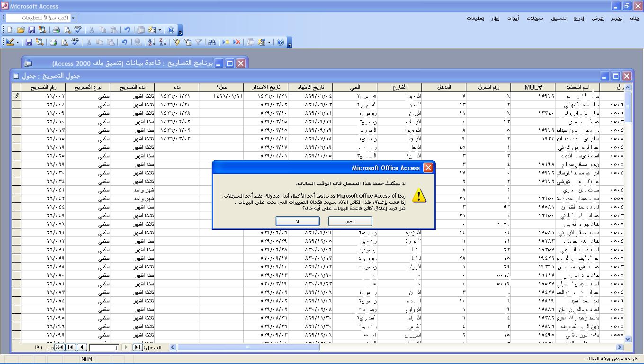The width and height of the screenshot is (644, 364).
Task: Open the إدراج menu
Action: [x=579, y=18]
